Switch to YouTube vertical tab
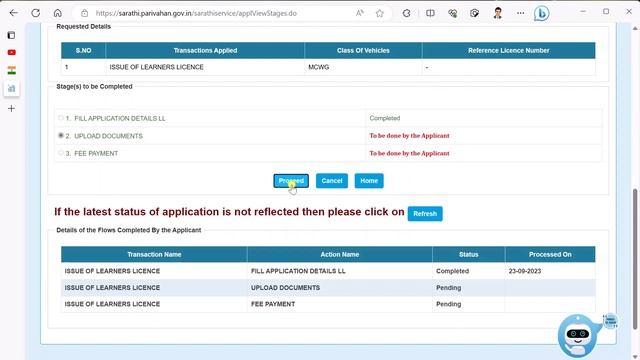This screenshot has height=360, width=640. [x=11, y=52]
